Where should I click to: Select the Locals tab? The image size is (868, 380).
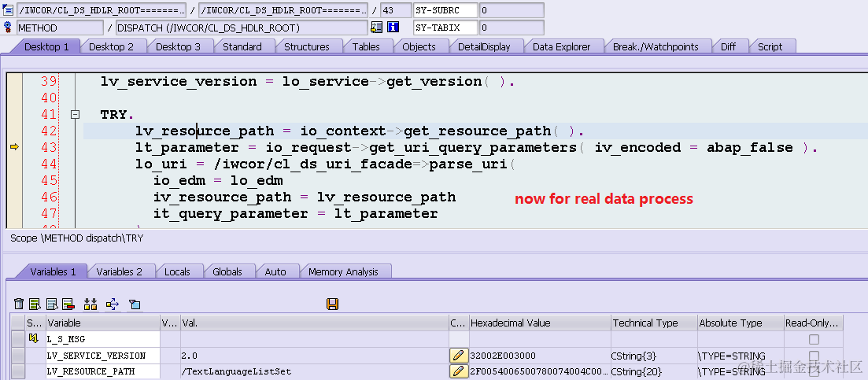click(177, 271)
